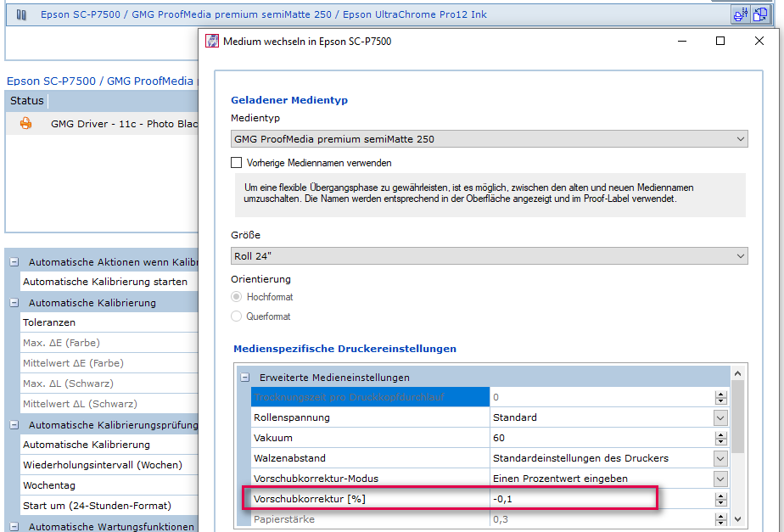The image size is (784, 532).
Task: Decrease Vakuum with the down stepper arrow
Action: (720, 442)
